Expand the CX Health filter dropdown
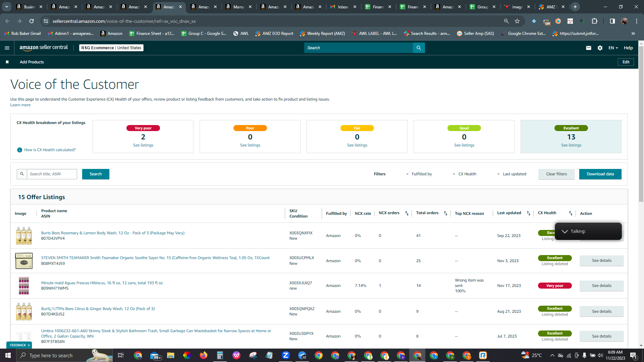Screen dimensions: 644x362 465,174
